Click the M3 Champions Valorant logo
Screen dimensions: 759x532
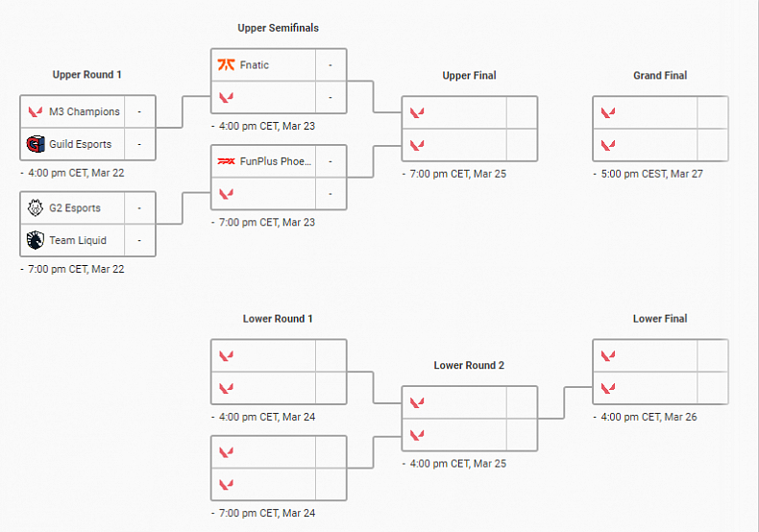tap(36, 111)
